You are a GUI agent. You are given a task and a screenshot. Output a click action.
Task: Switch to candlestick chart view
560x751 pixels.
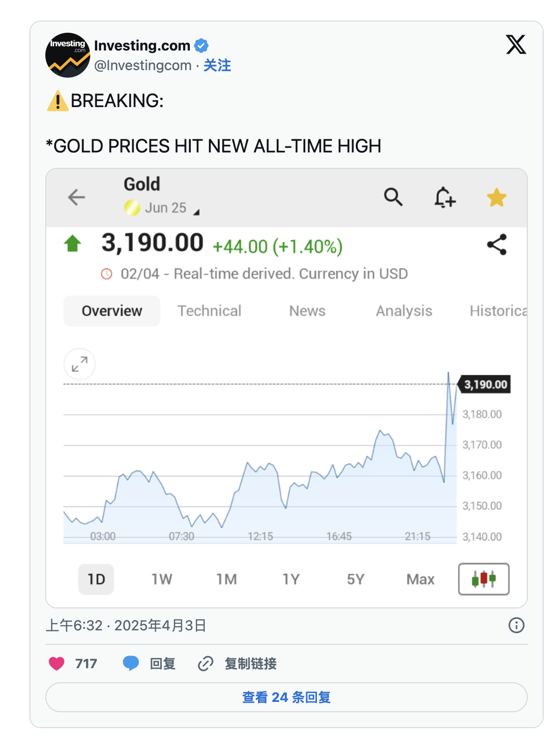(483, 579)
